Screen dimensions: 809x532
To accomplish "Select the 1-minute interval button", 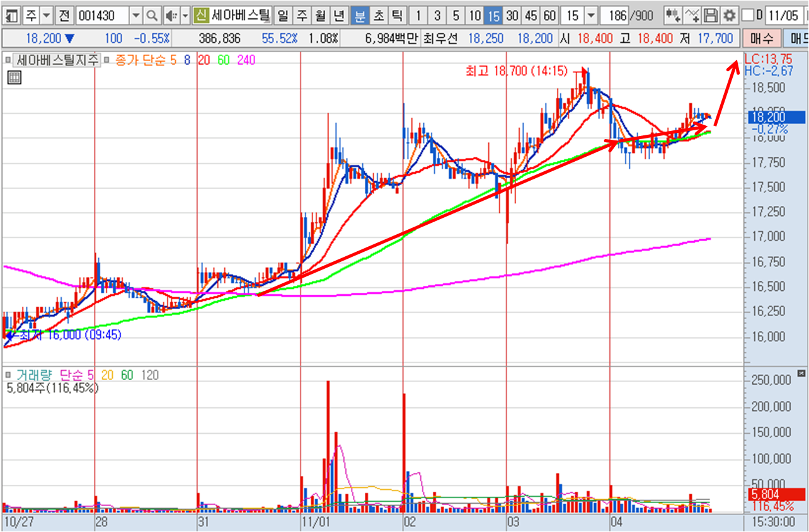I will pos(418,14).
